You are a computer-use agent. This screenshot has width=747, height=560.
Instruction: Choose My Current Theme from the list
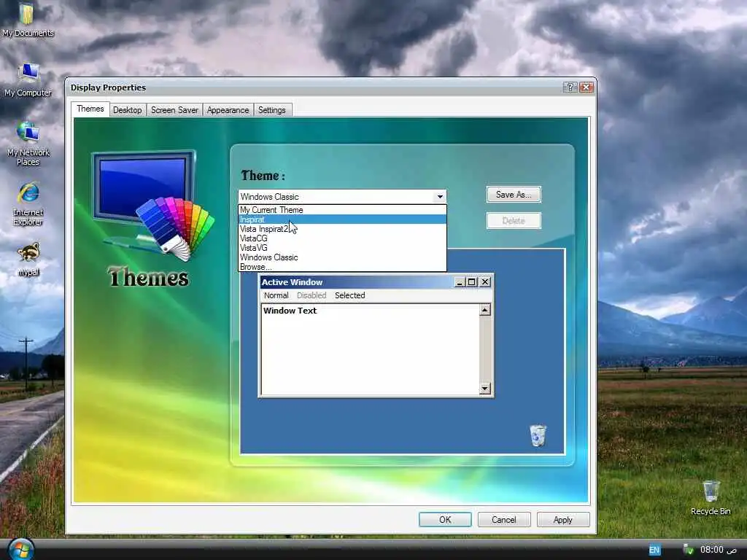pyautogui.click(x=342, y=209)
